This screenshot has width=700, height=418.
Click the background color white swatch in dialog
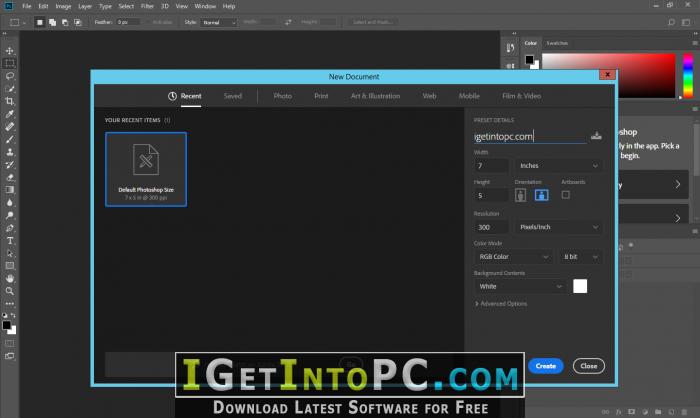click(580, 286)
